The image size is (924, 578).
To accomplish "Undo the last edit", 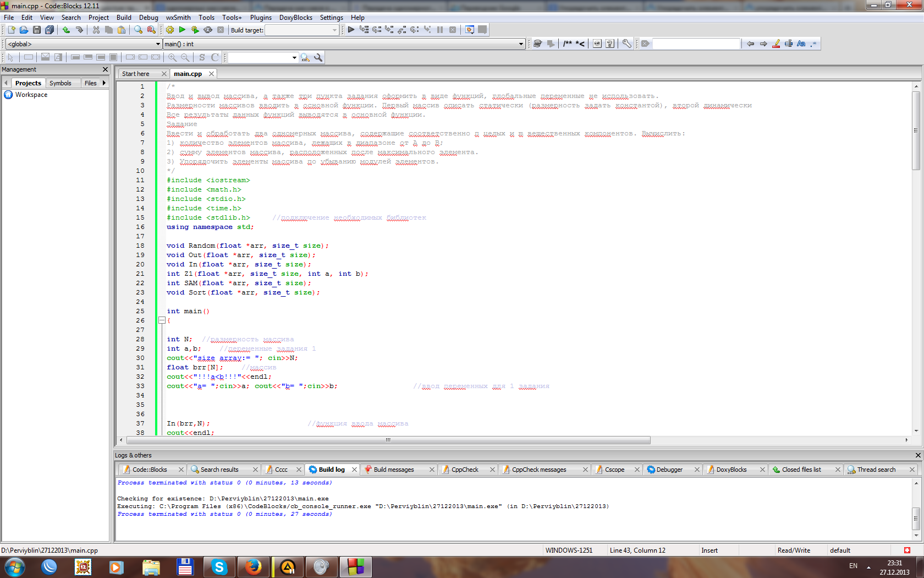I will [66, 30].
